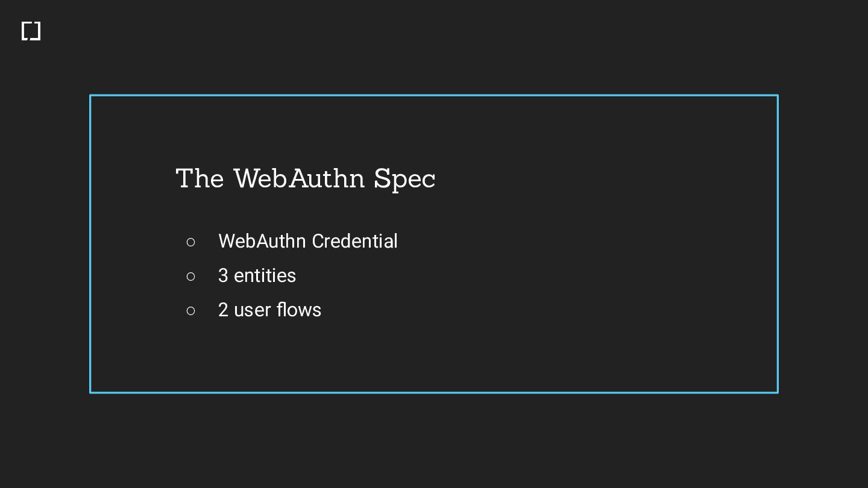Viewport: 868px width, 488px height.
Task: Click the 3 entities bullet text
Action: point(257,276)
